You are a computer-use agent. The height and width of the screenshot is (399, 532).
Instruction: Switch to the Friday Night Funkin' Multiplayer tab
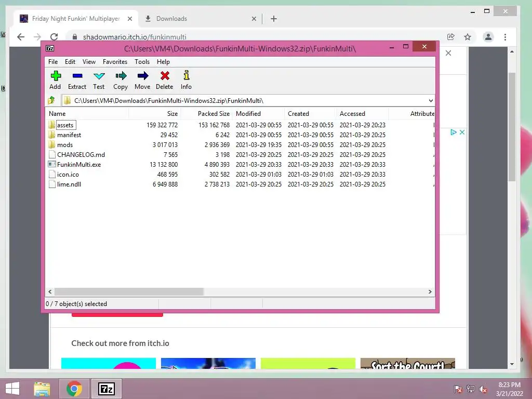point(76,19)
